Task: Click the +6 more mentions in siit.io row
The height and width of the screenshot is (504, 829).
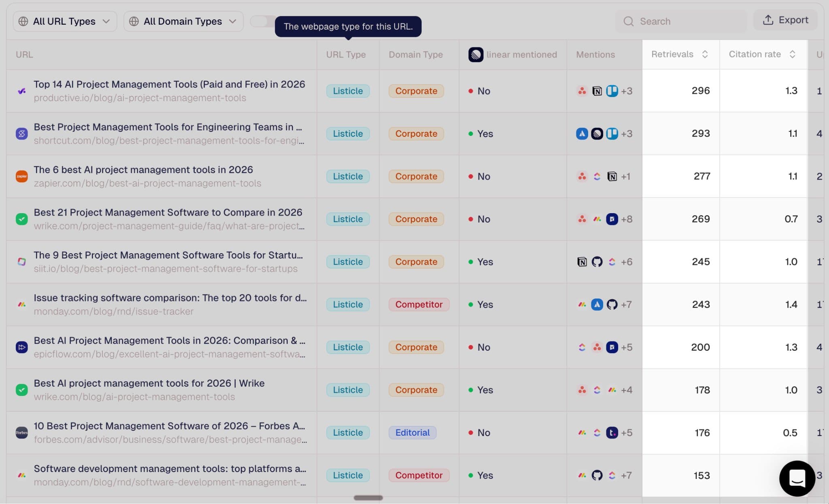Action: pos(627,262)
